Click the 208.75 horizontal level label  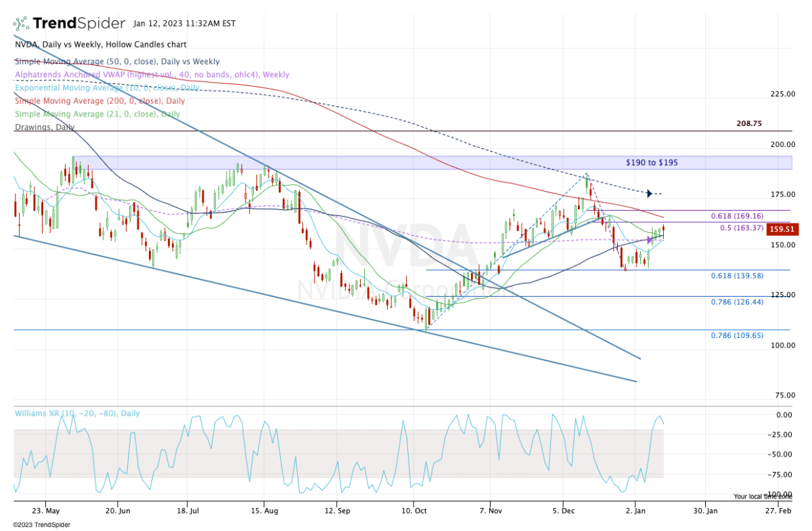748,124
